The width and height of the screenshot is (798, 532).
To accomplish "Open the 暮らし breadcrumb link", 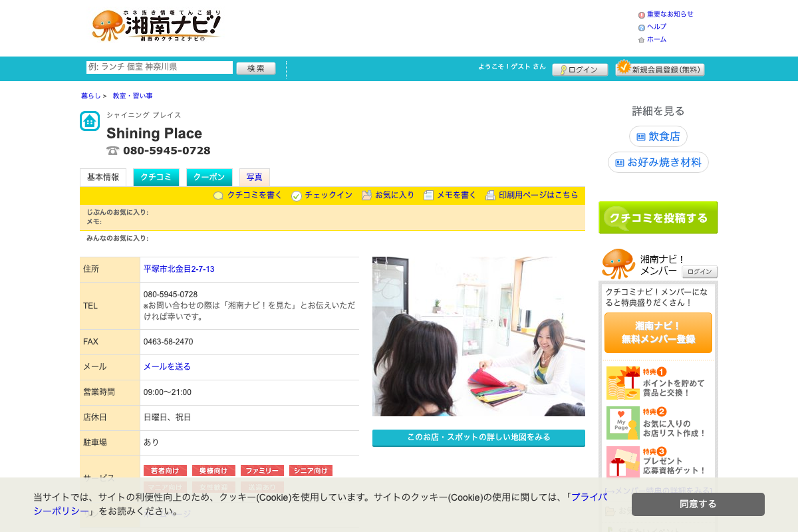I will click(x=91, y=96).
